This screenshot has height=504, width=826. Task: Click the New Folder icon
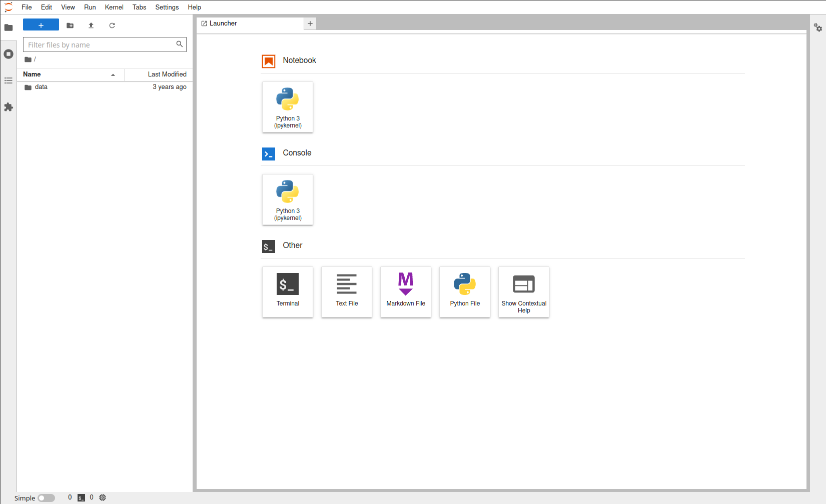tap(70, 25)
